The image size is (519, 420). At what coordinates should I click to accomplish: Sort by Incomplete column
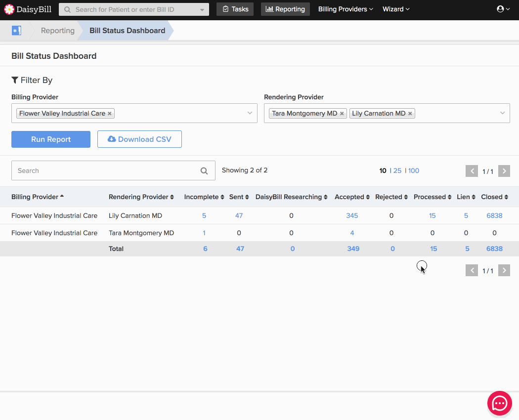[204, 197]
